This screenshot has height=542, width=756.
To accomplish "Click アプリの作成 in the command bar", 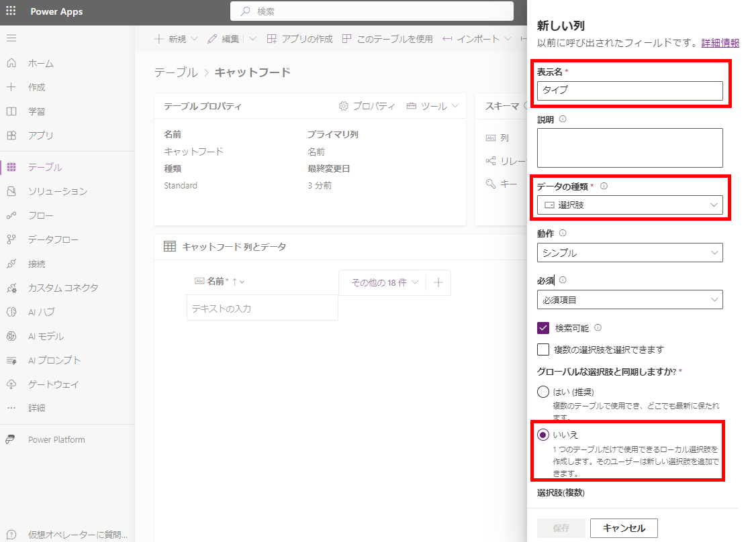I will click(299, 39).
